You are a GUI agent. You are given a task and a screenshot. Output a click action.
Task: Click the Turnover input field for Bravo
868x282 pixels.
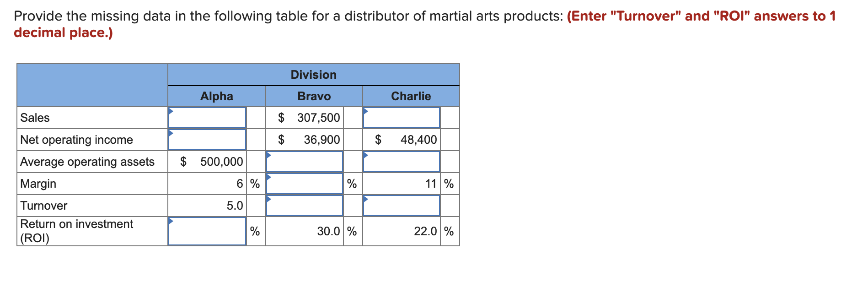coord(305,206)
